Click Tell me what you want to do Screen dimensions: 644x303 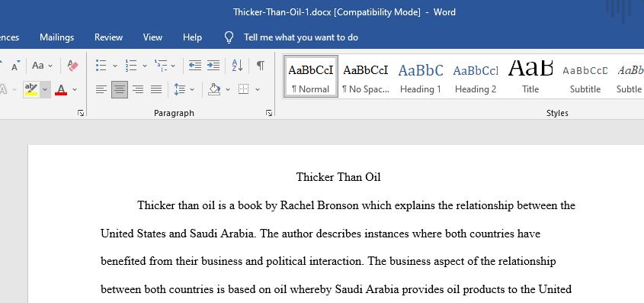(x=301, y=37)
